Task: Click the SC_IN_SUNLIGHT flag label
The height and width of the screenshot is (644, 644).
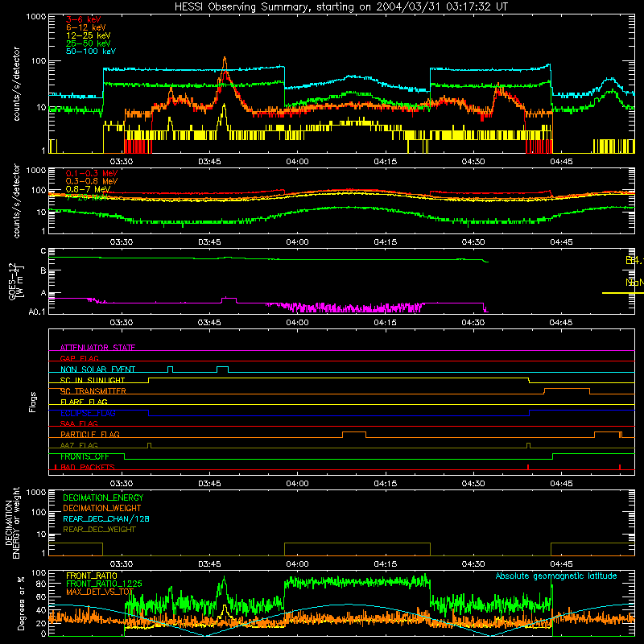Action: [93, 380]
